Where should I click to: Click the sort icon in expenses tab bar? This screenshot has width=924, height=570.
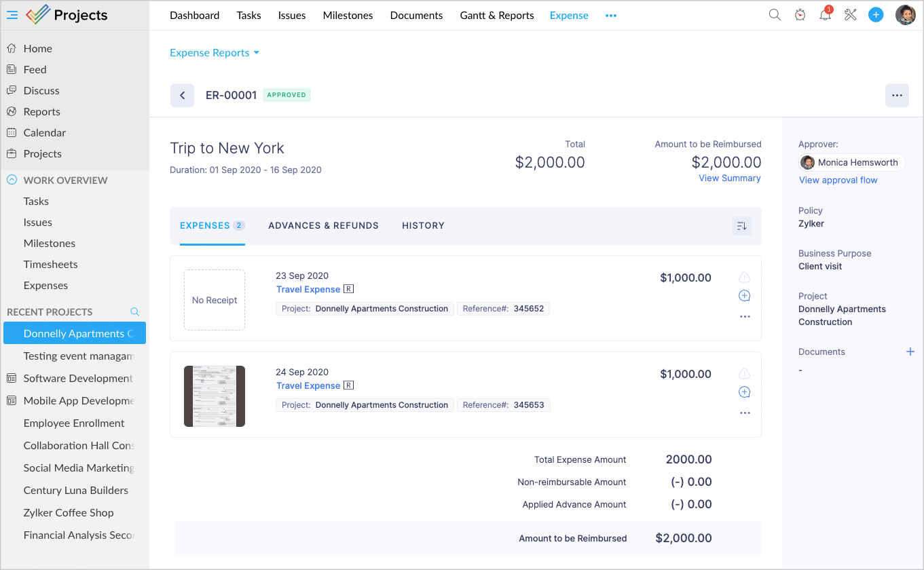(x=741, y=226)
